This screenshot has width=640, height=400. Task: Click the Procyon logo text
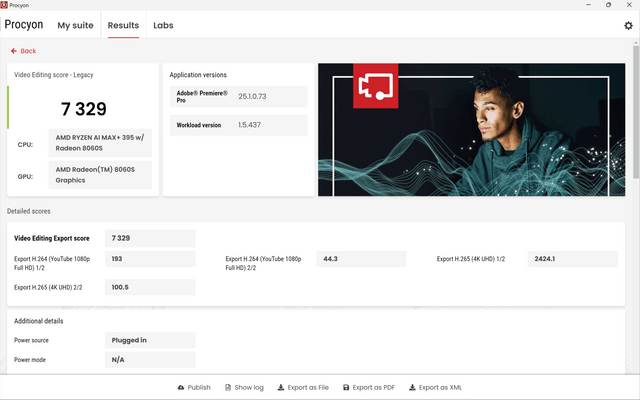[x=24, y=24]
